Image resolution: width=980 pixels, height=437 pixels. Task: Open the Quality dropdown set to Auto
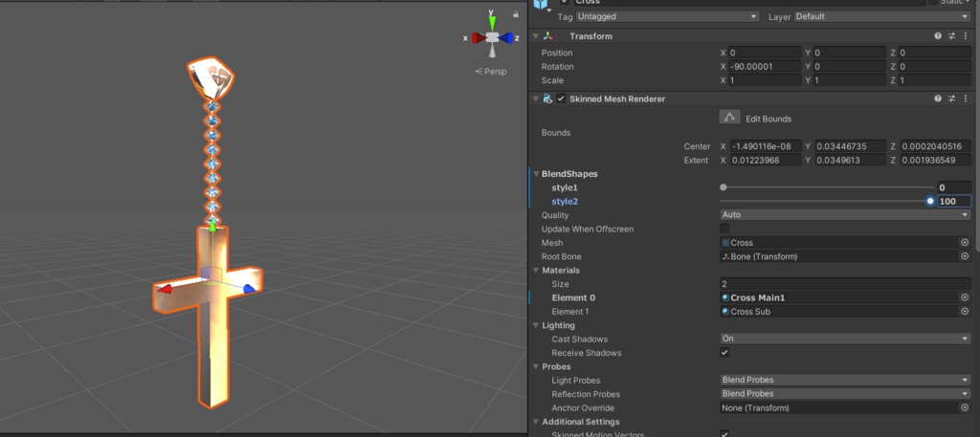pyautogui.click(x=845, y=215)
